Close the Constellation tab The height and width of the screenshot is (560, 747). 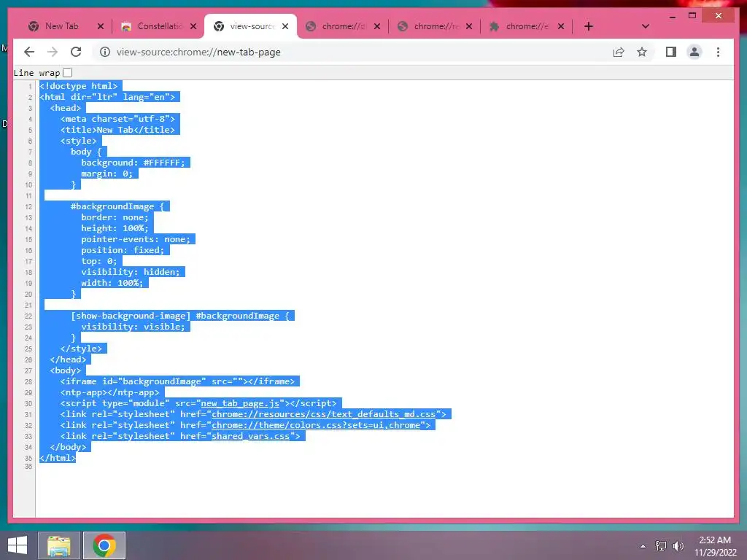[193, 26]
